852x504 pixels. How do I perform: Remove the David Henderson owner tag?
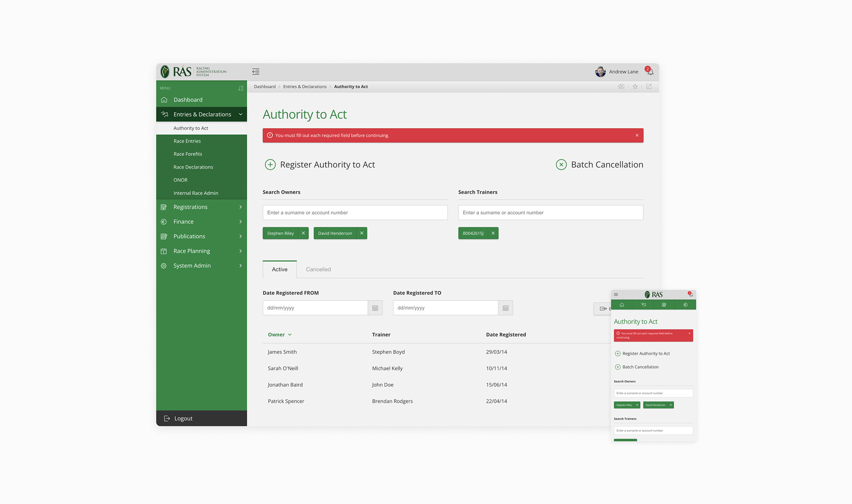[362, 233]
